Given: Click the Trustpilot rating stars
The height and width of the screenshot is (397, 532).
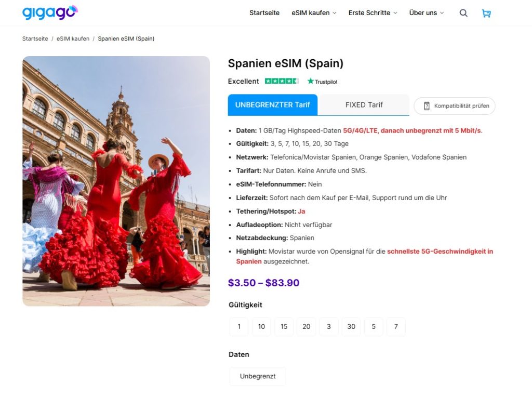Looking at the screenshot, I should (x=282, y=81).
